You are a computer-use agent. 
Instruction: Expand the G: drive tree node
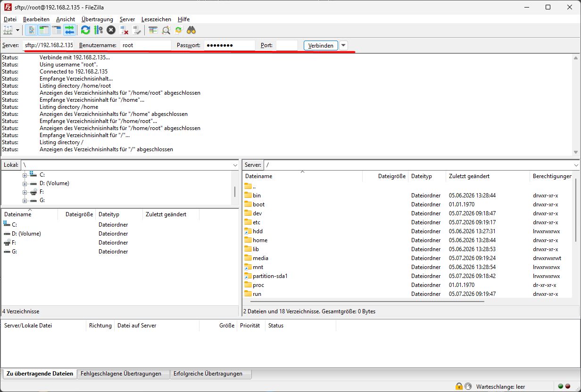click(25, 201)
